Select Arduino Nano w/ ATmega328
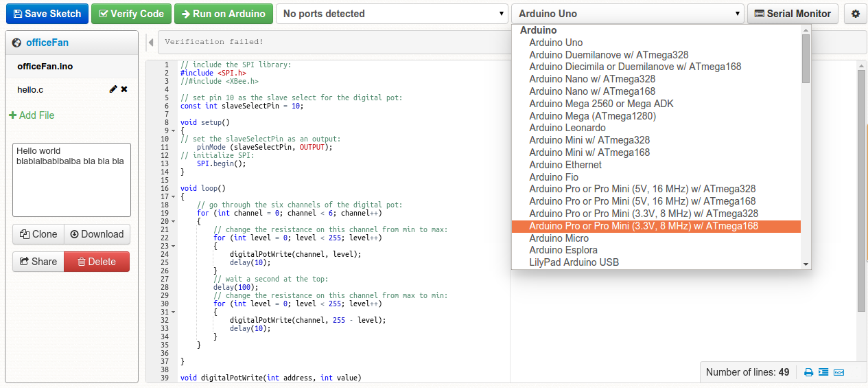The image size is (868, 388). click(x=656, y=79)
